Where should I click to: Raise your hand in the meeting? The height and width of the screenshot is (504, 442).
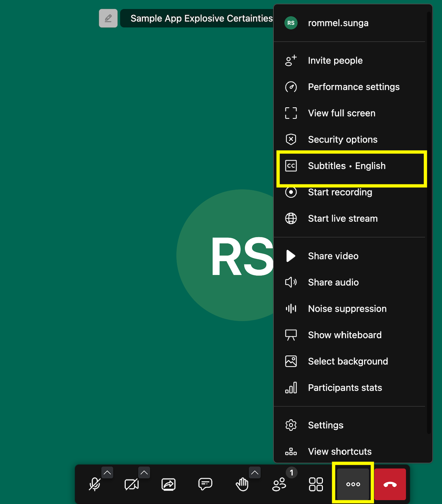[x=242, y=484]
